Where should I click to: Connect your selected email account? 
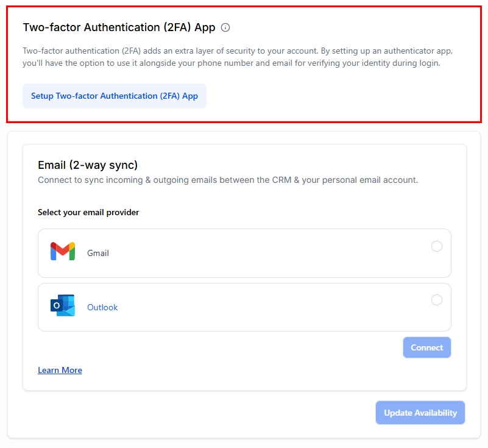[x=426, y=347]
